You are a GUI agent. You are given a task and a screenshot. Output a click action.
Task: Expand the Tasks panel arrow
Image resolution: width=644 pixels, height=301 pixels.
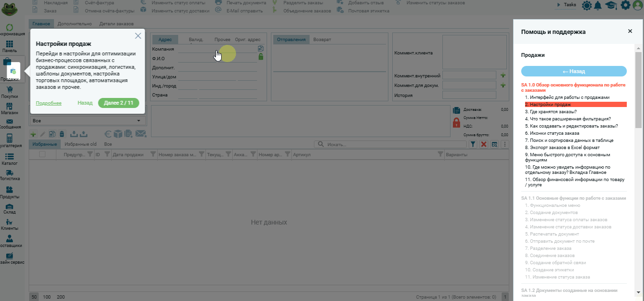558,5
